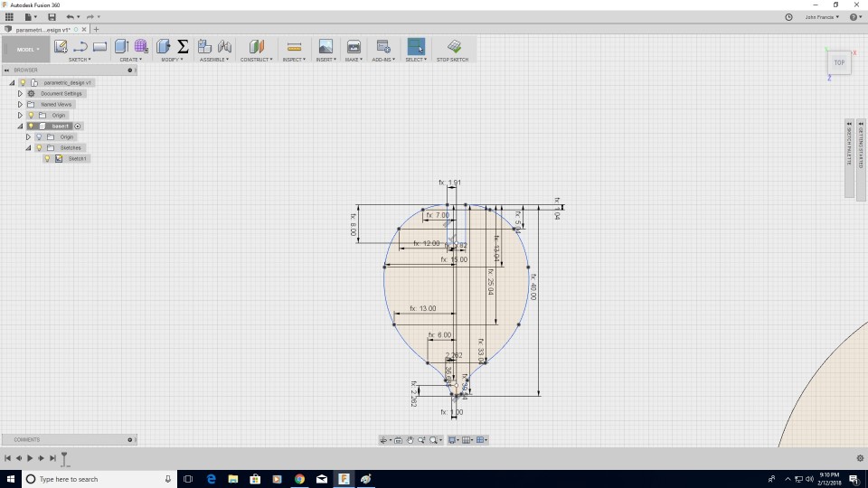Toggle visibility bulb of base:1
Viewport: 868px width, 488px height.
31,127
